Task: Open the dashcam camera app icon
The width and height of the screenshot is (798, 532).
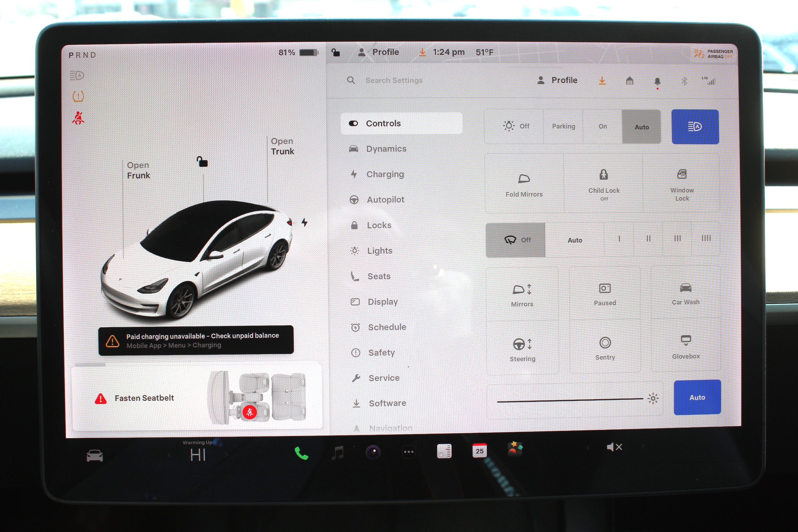Action: pyautogui.click(x=373, y=452)
